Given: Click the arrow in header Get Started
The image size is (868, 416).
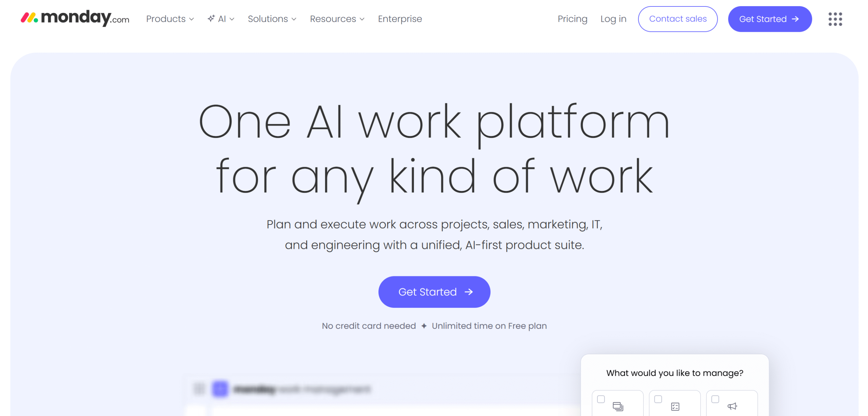Looking at the screenshot, I should 795,19.
